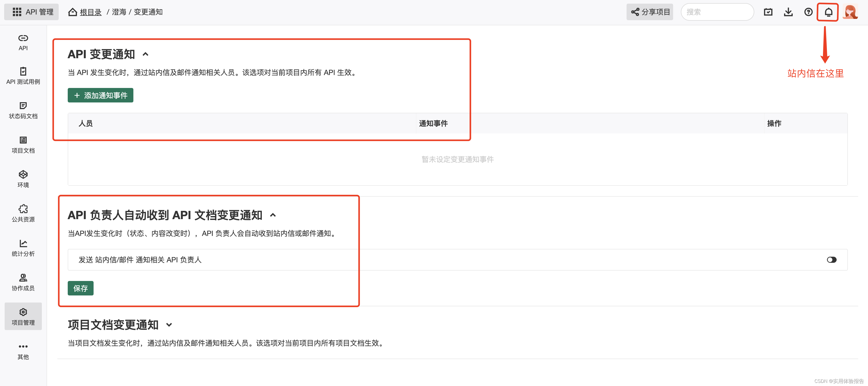This screenshot has width=868, height=386.
Task: Open the notification bell inbox
Action: point(828,12)
